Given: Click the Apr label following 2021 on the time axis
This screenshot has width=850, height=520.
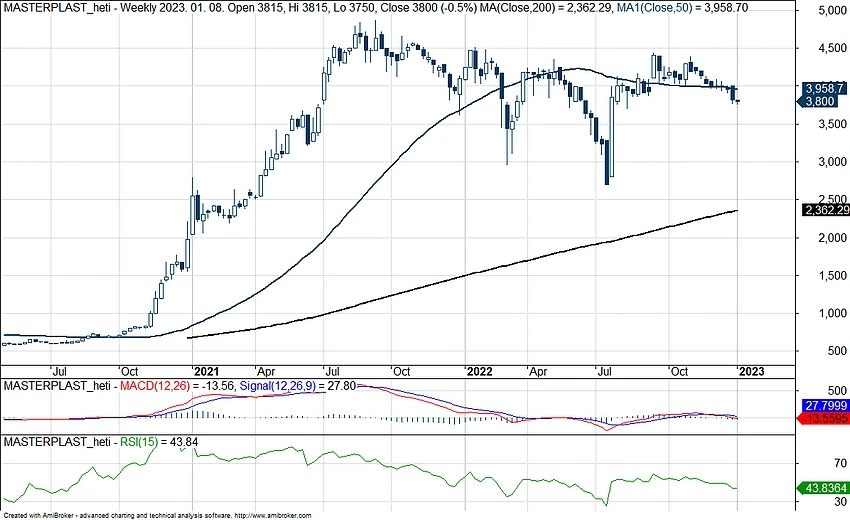Looking at the screenshot, I should 266,372.
